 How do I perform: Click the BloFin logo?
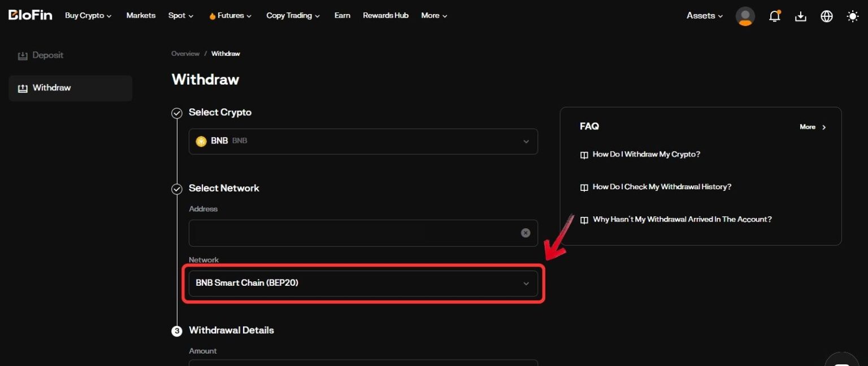(30, 15)
